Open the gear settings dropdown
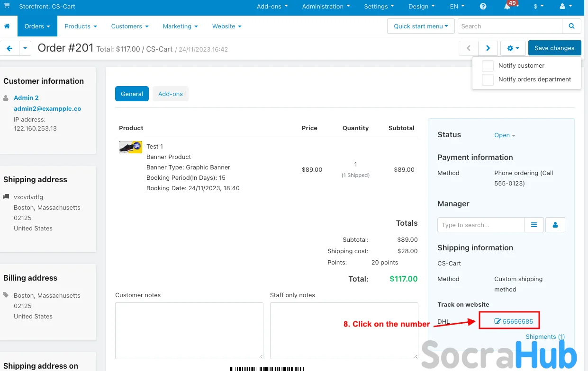Viewport: 588px width, 371px height. (513, 48)
